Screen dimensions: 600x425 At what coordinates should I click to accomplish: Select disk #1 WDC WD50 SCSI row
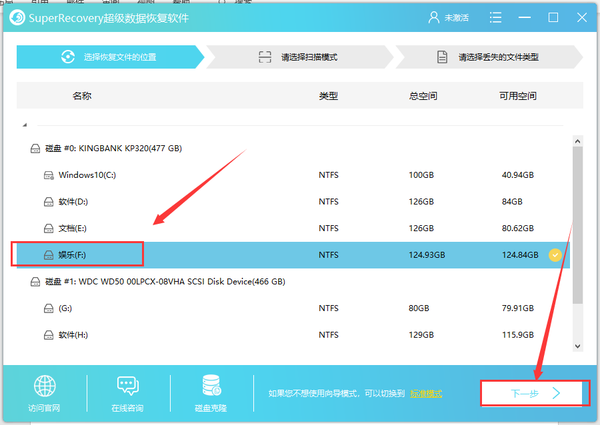[293, 282]
